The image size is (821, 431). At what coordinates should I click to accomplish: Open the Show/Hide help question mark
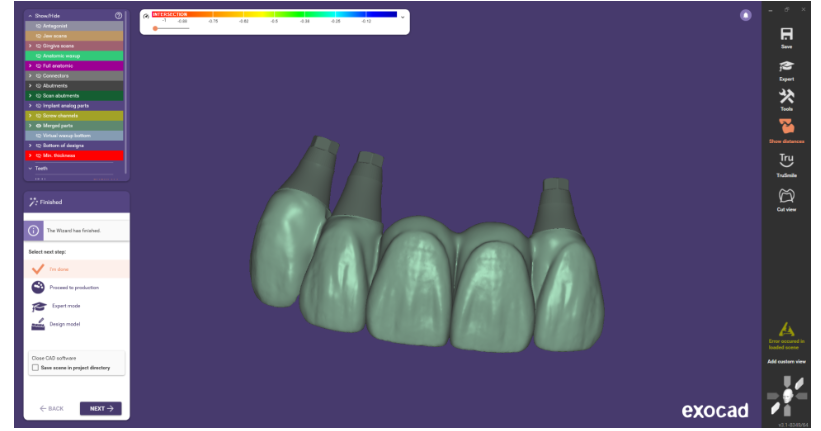coord(119,16)
